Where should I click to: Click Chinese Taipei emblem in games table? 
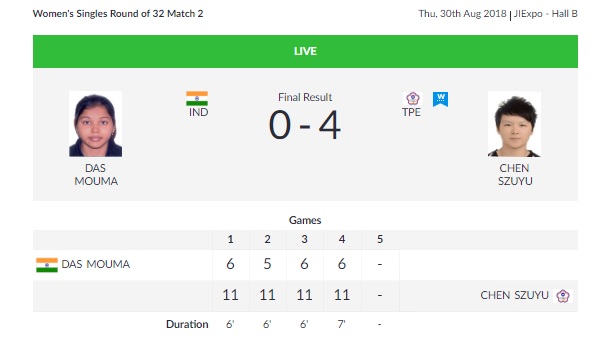point(563,296)
